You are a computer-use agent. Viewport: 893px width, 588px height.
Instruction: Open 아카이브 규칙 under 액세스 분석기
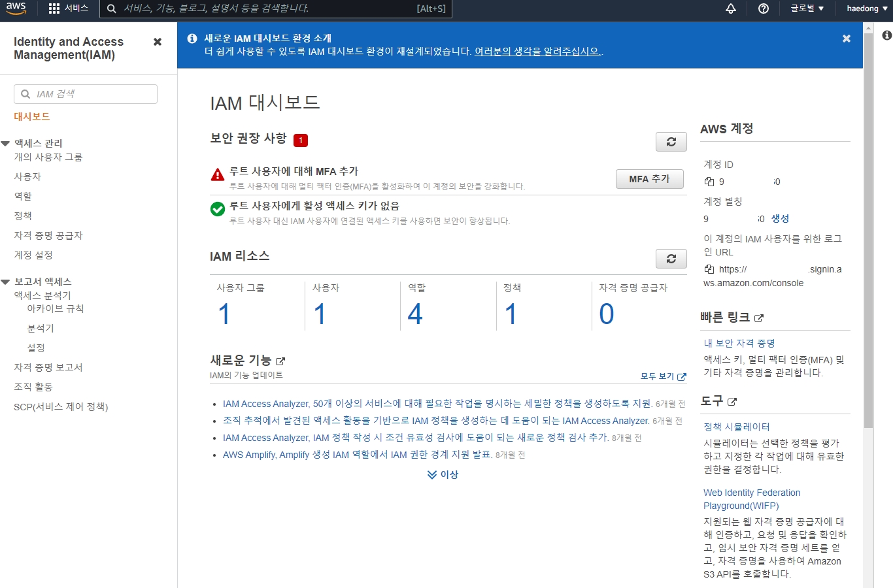pyautogui.click(x=56, y=308)
